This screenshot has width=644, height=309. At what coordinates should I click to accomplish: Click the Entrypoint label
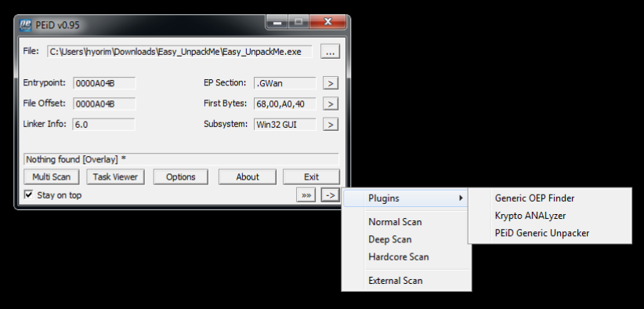45,82
